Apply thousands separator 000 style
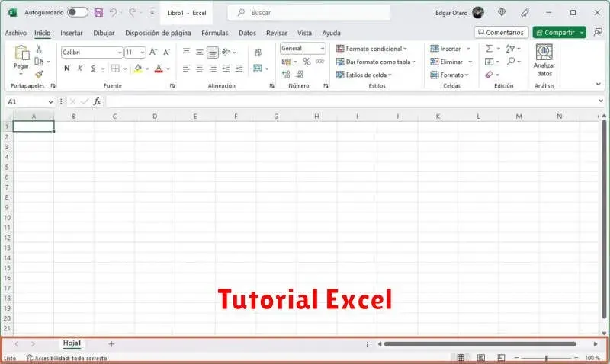610x364 pixels. (x=319, y=62)
